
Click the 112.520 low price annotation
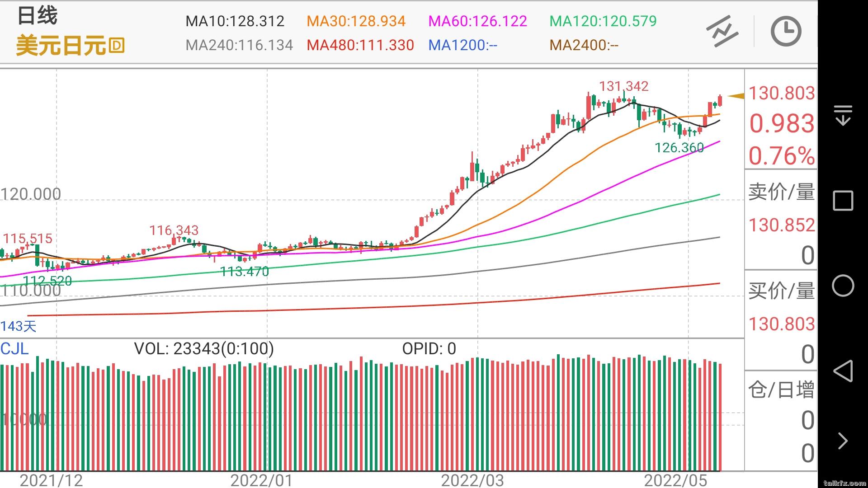click(x=47, y=281)
